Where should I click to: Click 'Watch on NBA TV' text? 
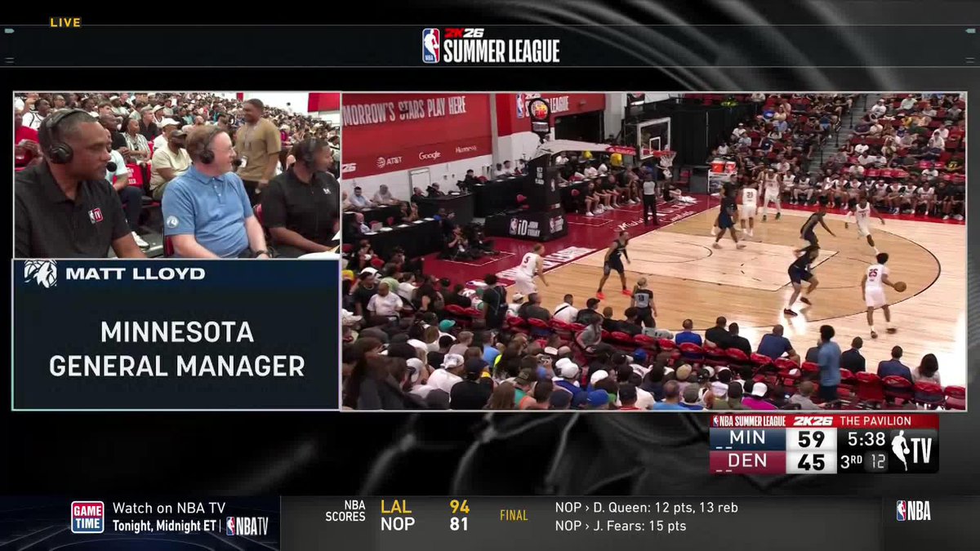(168, 508)
